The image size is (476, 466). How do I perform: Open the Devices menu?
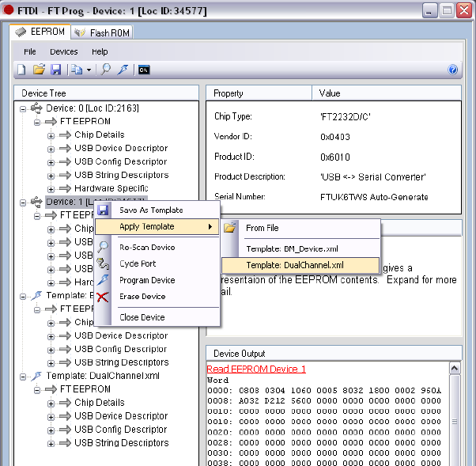(64, 52)
